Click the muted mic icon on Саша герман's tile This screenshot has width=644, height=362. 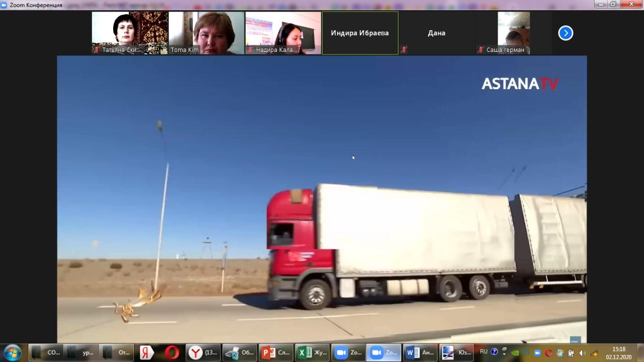click(x=480, y=49)
